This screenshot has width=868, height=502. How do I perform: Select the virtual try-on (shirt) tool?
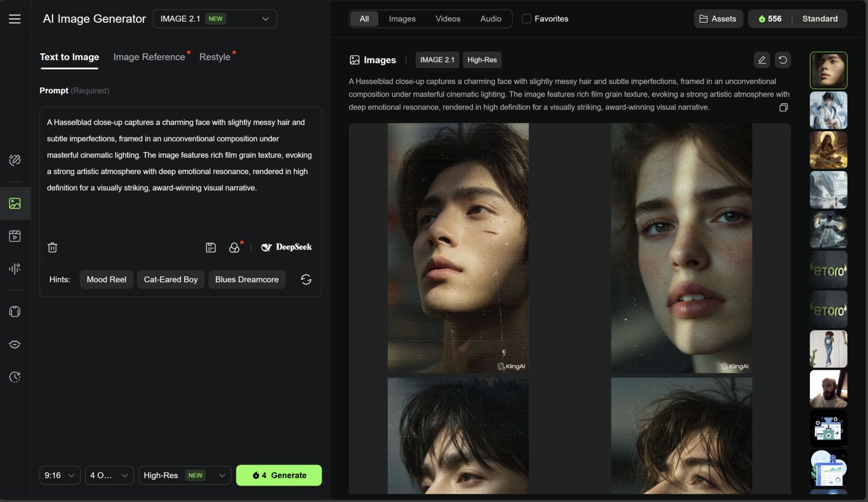click(x=15, y=311)
